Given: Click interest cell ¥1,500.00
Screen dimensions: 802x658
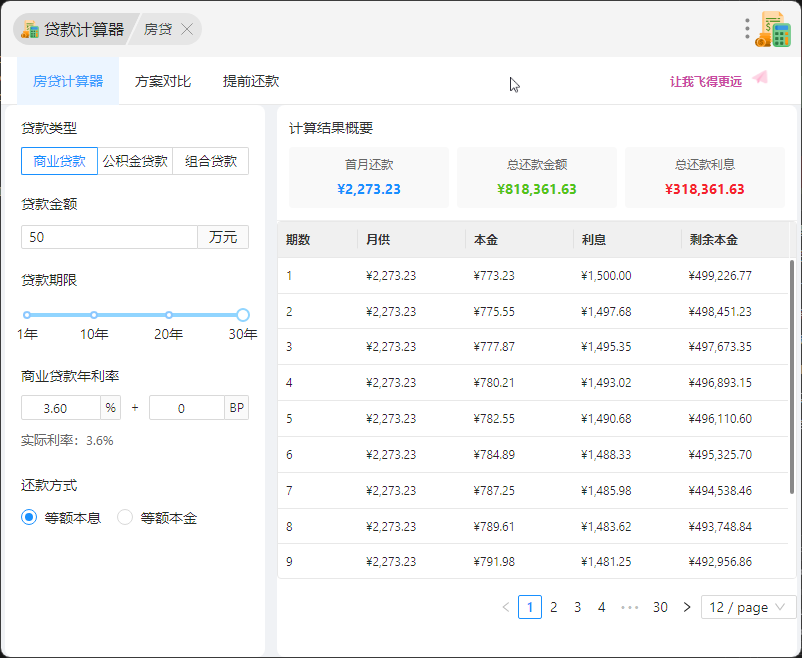Looking at the screenshot, I should click(606, 276).
